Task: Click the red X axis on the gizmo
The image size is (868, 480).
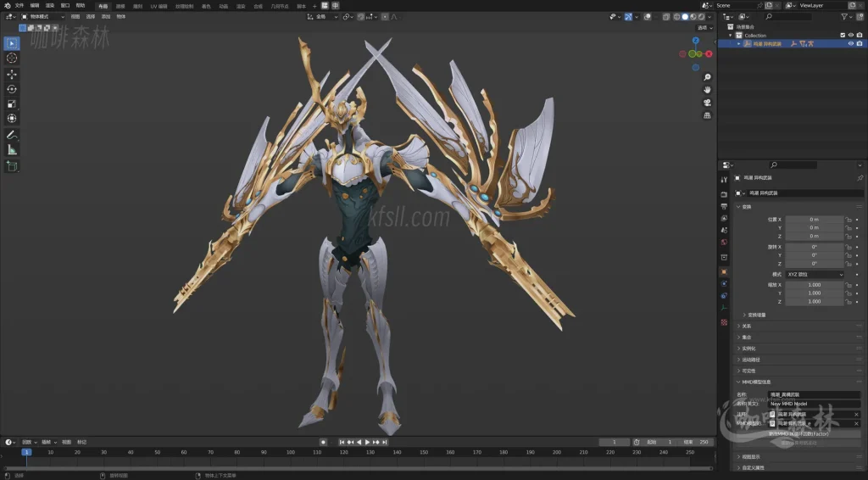Action: (x=709, y=54)
